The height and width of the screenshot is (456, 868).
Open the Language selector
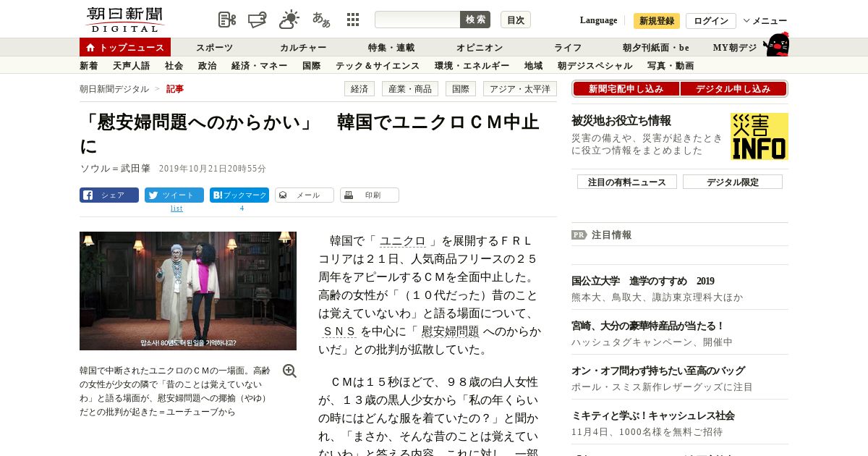pyautogui.click(x=598, y=20)
